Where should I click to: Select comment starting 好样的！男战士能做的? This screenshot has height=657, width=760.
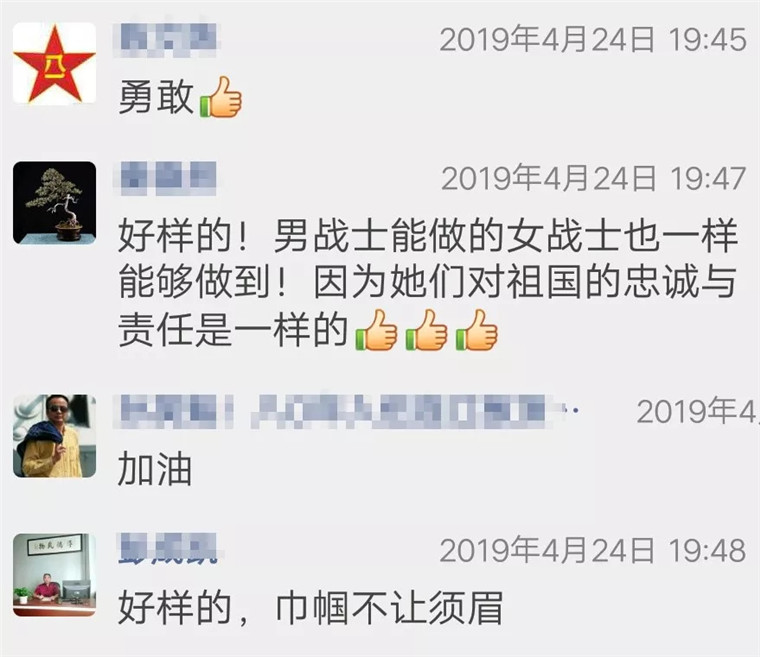tap(428, 284)
